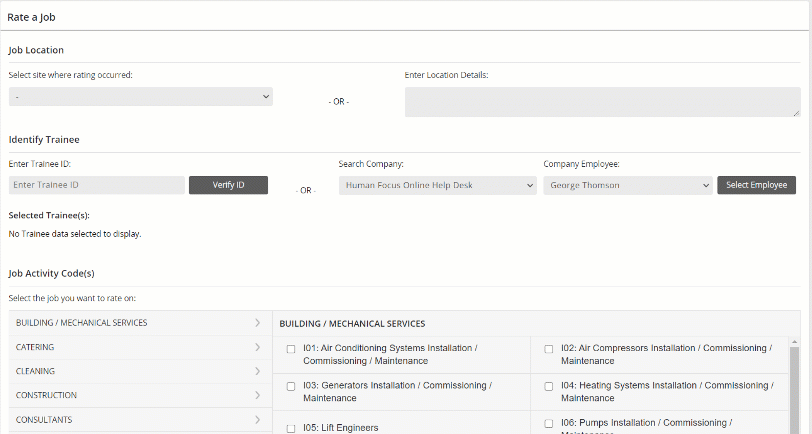Click the chevron arrow beside Consultants
This screenshot has width=812, height=434.
[x=257, y=420]
